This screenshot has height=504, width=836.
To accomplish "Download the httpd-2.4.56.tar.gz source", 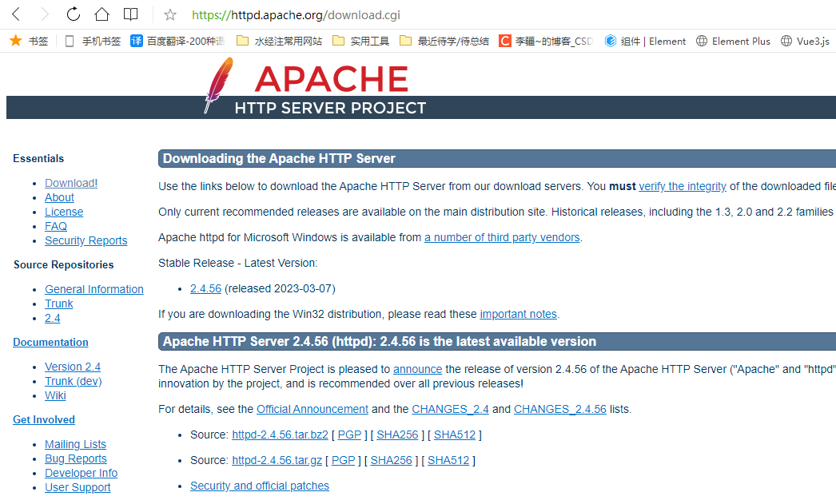I will [277, 460].
